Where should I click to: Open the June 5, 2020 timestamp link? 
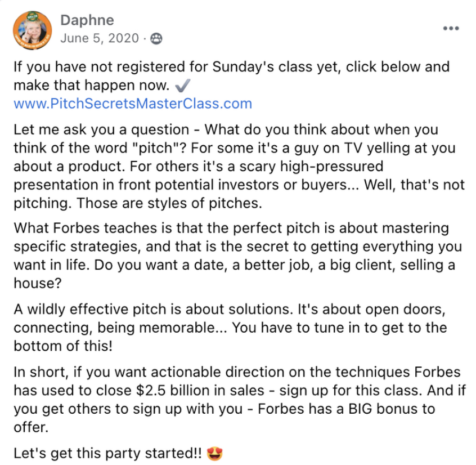click(x=100, y=39)
